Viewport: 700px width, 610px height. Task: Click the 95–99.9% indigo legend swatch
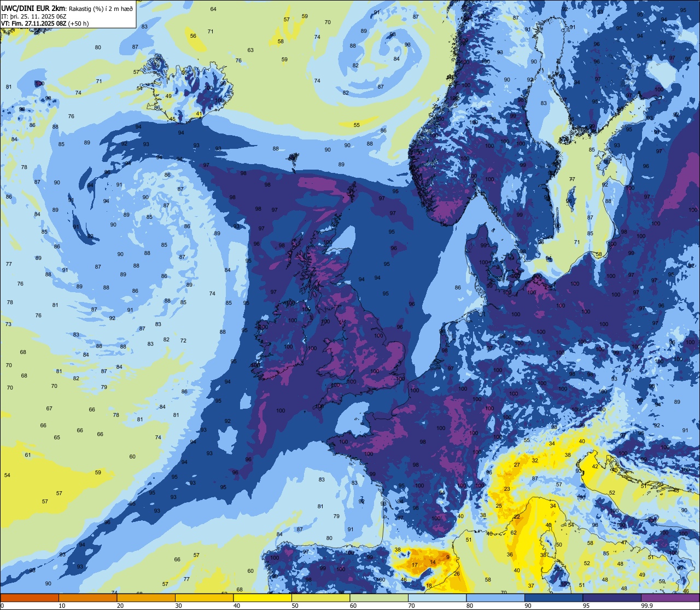(612, 597)
